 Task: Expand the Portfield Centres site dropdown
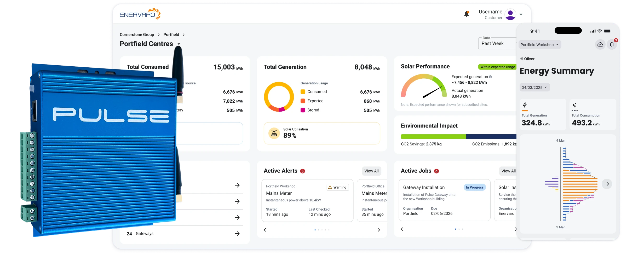pos(179,44)
